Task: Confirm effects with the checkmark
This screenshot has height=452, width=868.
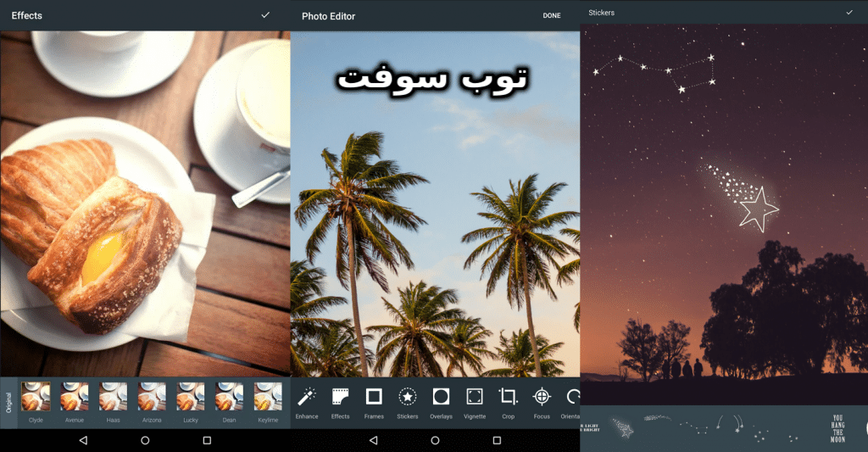Action: point(265,15)
